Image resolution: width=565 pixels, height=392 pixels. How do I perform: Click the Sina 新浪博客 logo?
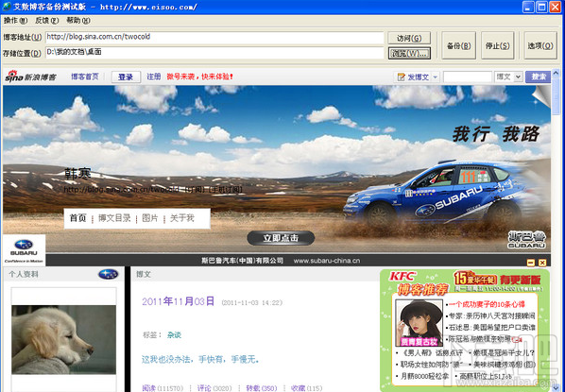click(31, 77)
